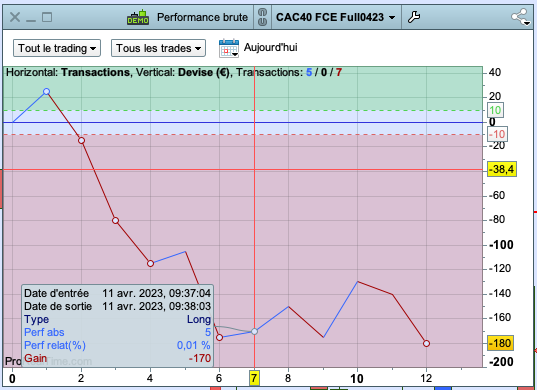Click the Type Long row in tooltip
537x390 pixels.
[117, 319]
